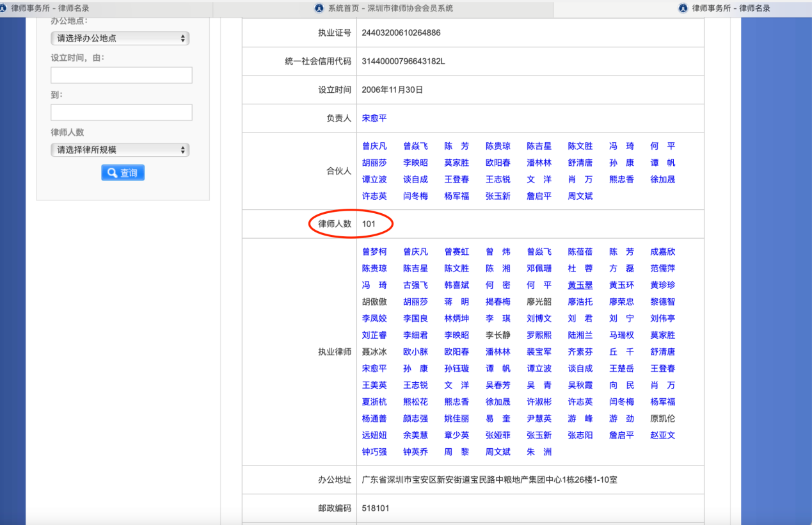
Task: Open 宋愈平 in the 负责人 row
Action: tap(374, 118)
